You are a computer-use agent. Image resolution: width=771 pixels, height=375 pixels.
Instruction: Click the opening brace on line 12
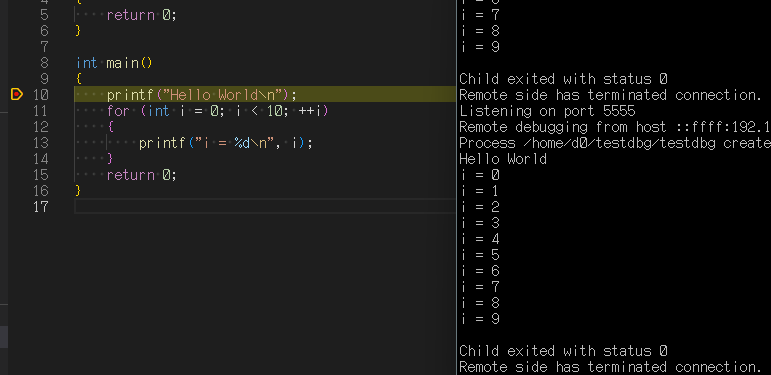click(x=110, y=126)
